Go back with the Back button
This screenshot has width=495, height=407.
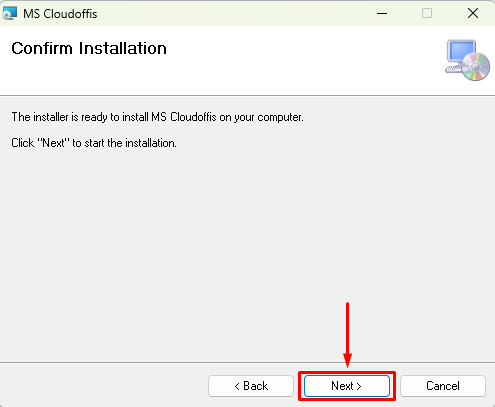[251, 386]
